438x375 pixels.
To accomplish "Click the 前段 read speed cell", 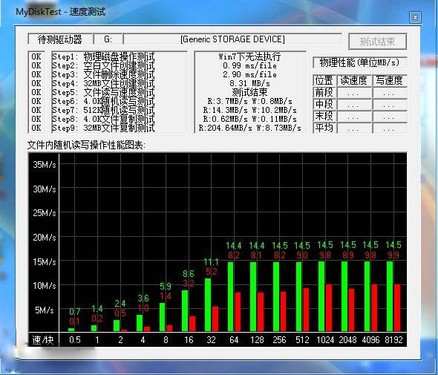I will tap(354, 93).
